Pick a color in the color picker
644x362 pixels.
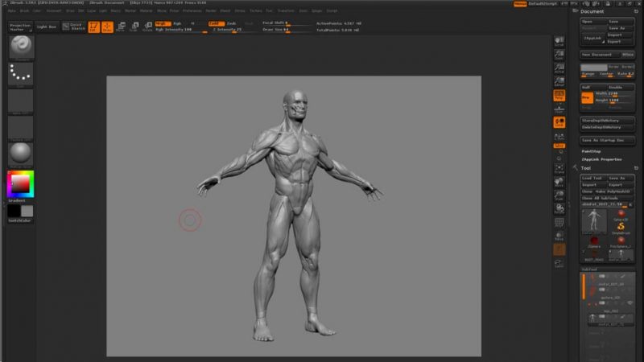coord(21,184)
